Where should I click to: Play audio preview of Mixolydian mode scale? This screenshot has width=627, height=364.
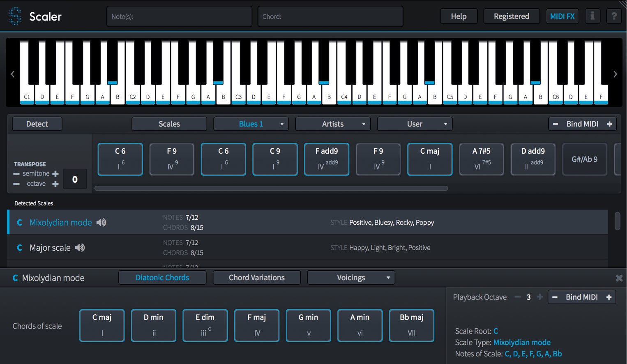tap(101, 222)
